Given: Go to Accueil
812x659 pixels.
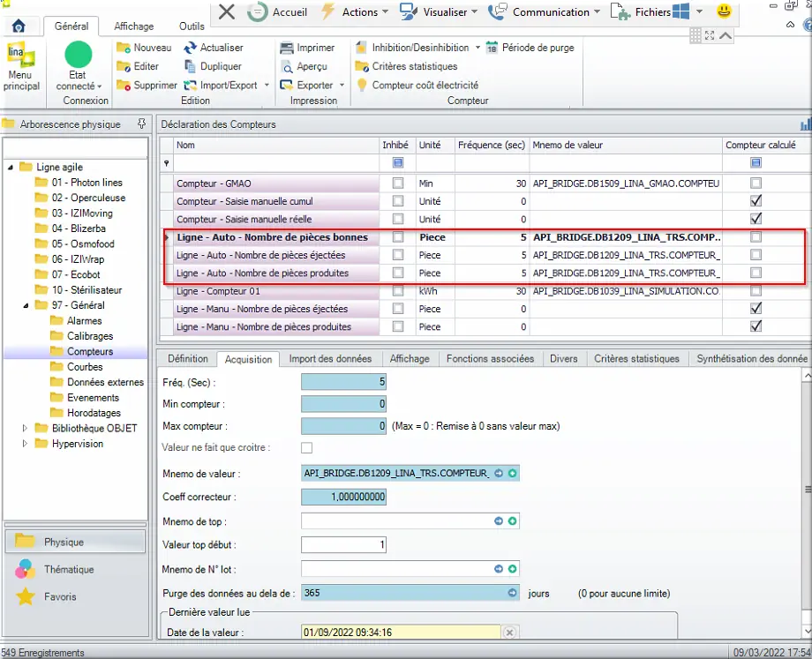Looking at the screenshot, I should 277,11.
